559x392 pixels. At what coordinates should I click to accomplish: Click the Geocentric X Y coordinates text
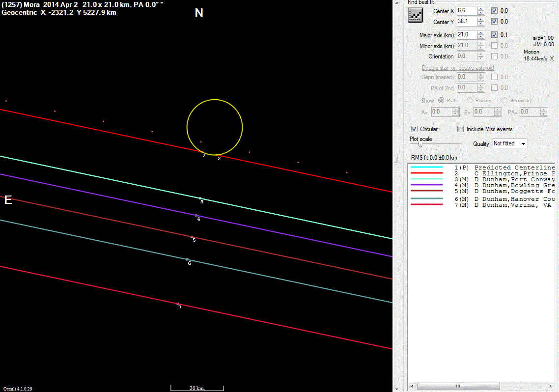click(59, 12)
